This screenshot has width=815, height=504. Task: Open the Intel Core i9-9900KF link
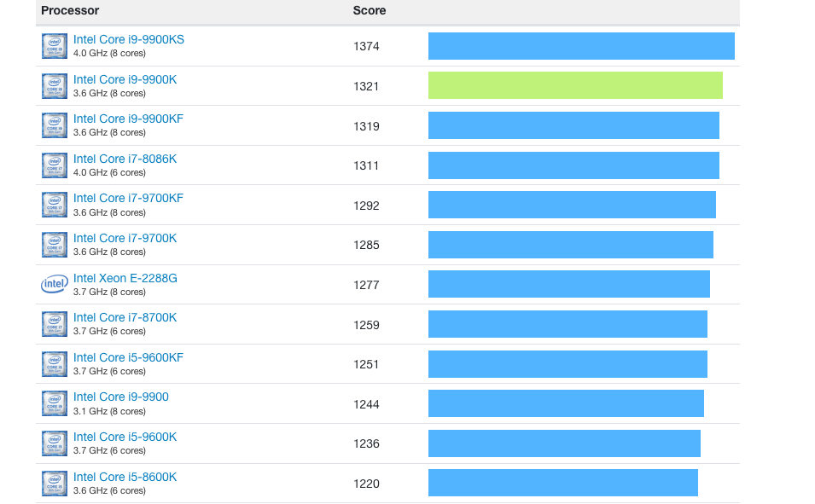click(x=128, y=119)
